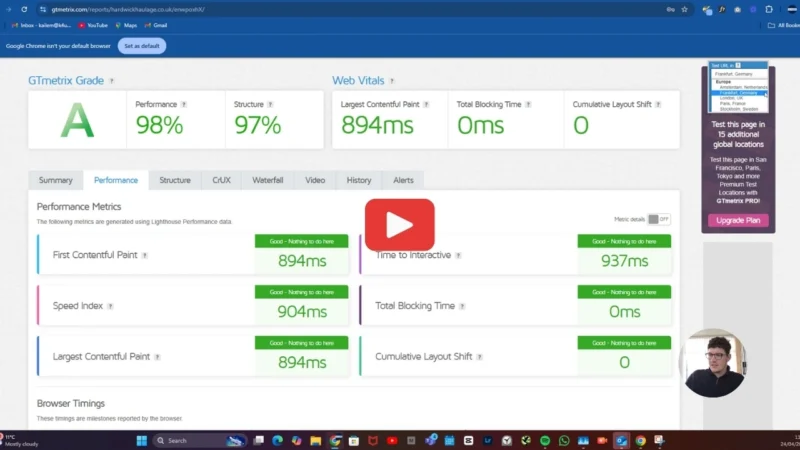Click the 904ms Speed Index value
Image resolution: width=800 pixels, height=450 pixels.
(302, 312)
